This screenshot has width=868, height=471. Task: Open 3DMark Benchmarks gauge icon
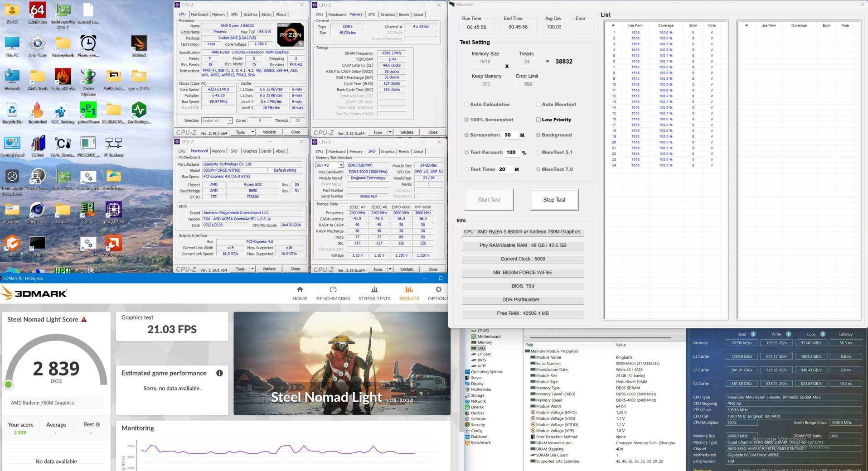(x=333, y=290)
